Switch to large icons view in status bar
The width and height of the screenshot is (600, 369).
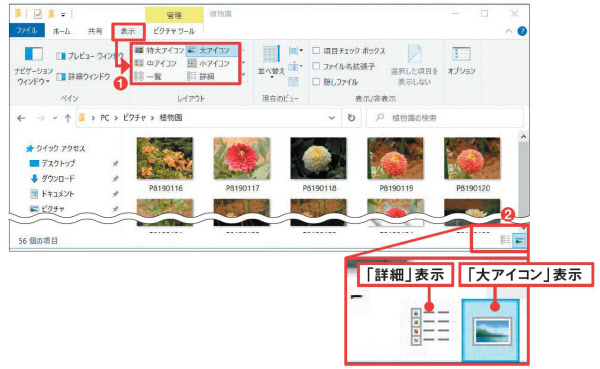tap(519, 240)
